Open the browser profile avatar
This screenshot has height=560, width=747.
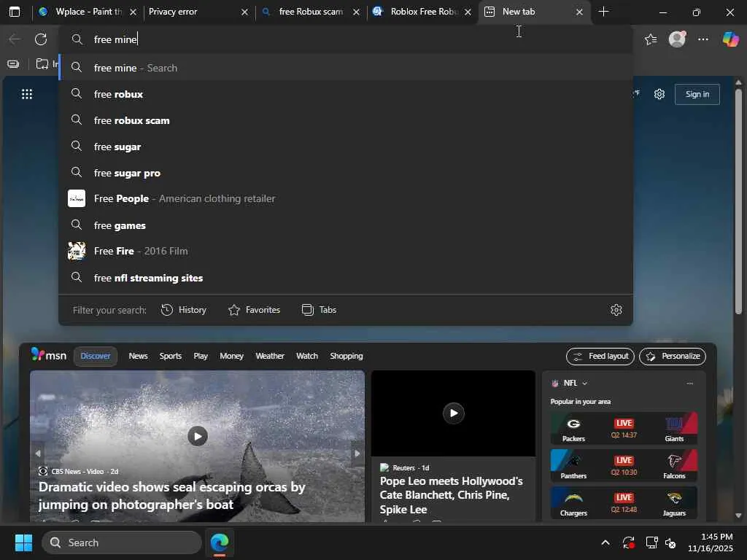677,39
